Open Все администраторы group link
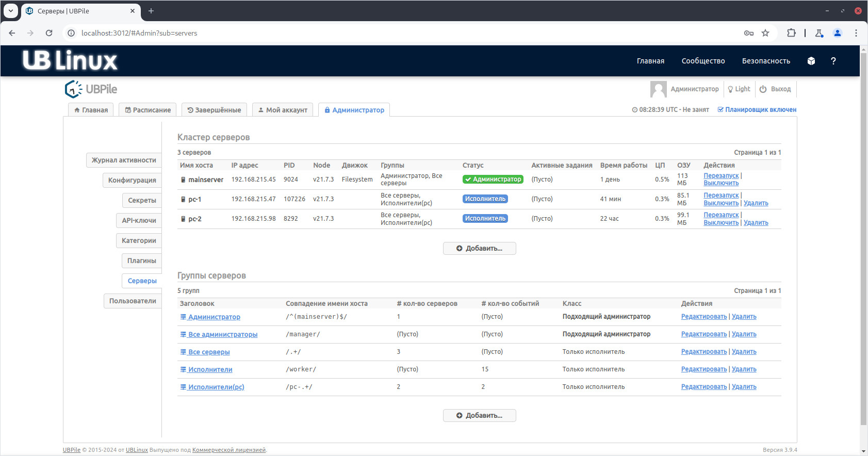868x456 pixels. tap(219, 334)
